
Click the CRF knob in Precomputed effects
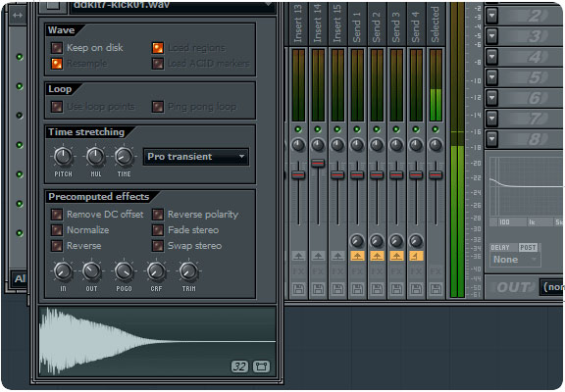(156, 271)
